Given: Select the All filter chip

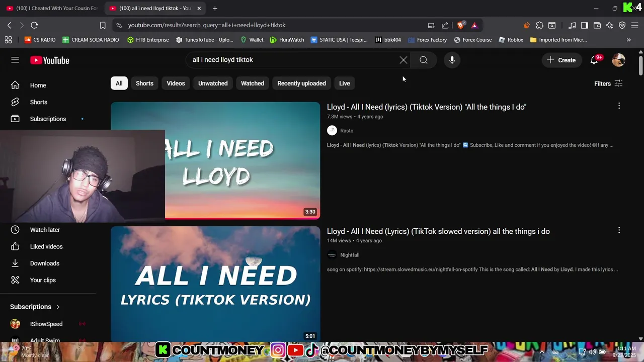Looking at the screenshot, I should (x=119, y=83).
